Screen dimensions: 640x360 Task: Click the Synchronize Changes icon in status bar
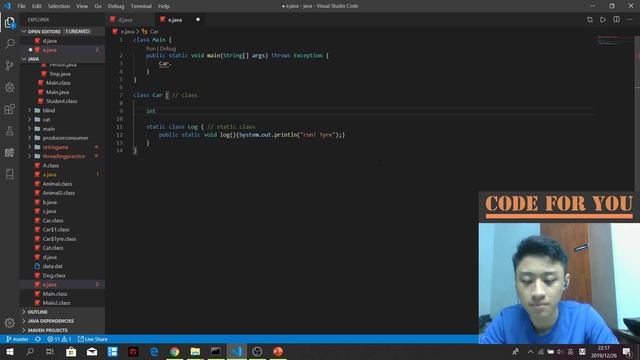point(38,339)
